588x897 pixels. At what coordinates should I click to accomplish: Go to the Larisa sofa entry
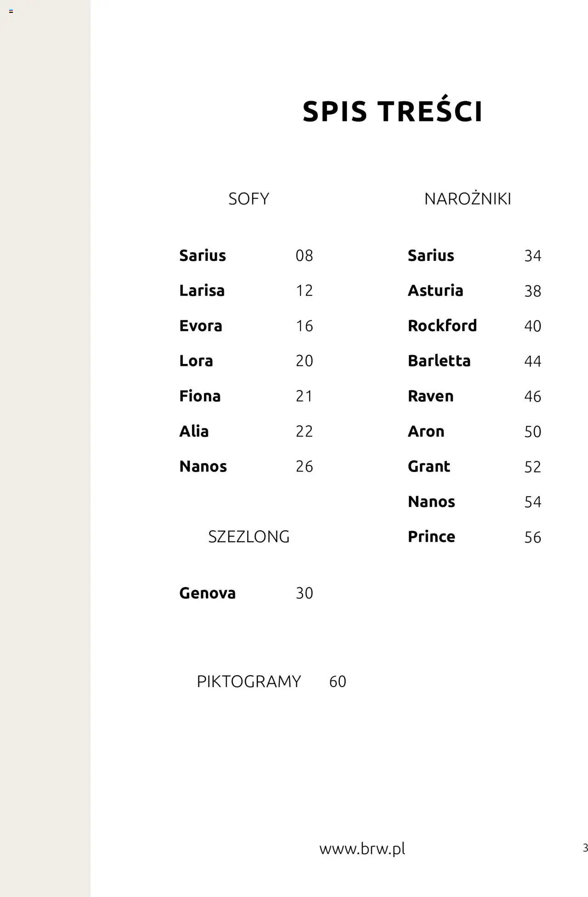coord(246,290)
